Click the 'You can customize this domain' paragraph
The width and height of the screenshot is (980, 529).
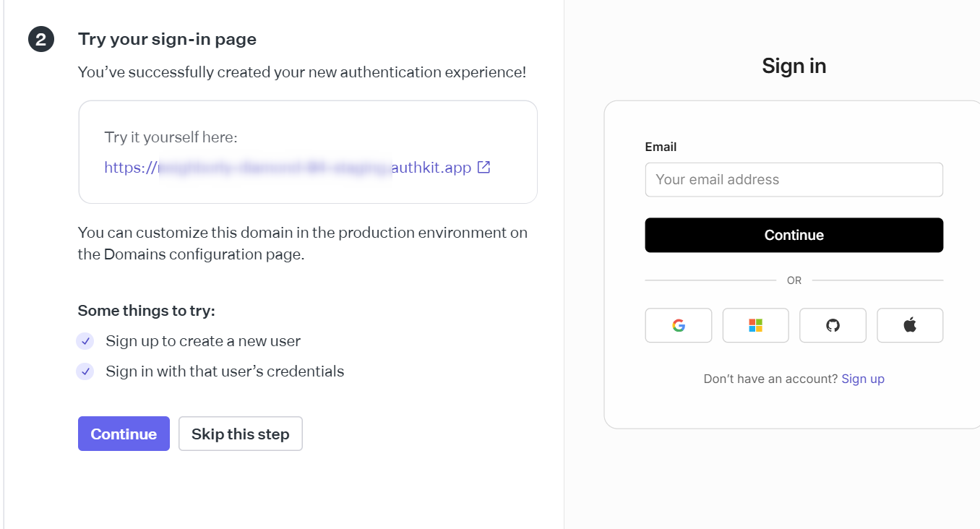pyautogui.click(x=303, y=244)
